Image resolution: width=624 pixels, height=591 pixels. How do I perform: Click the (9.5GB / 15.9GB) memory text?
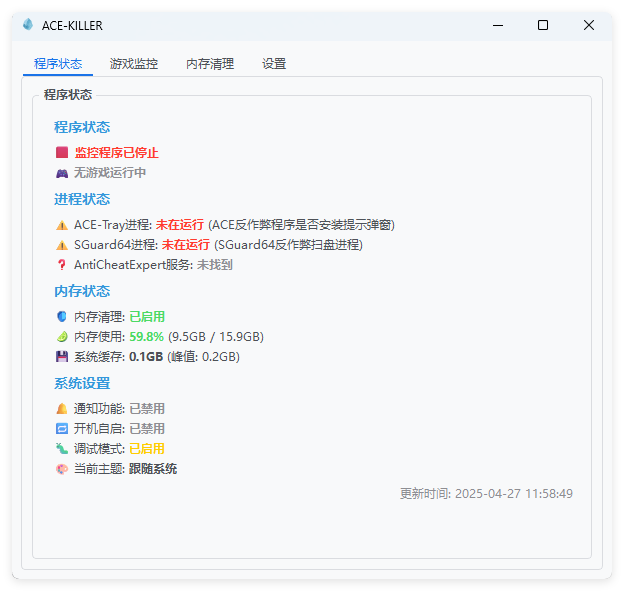216,337
